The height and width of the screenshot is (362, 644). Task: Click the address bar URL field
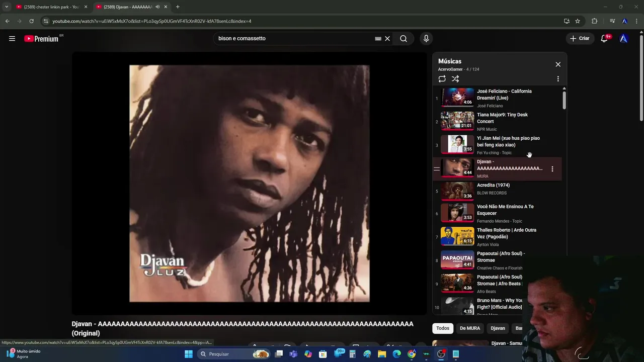tap(302, 21)
